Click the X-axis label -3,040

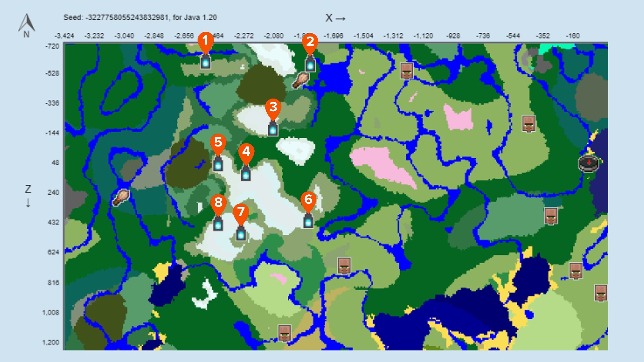coord(124,36)
